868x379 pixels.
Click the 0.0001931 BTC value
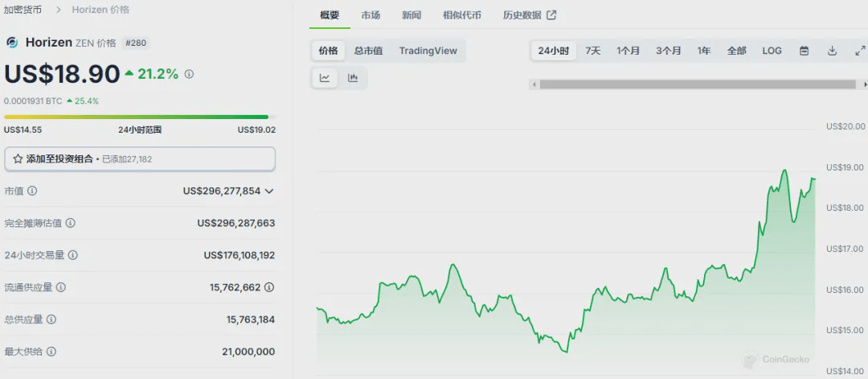coord(33,101)
